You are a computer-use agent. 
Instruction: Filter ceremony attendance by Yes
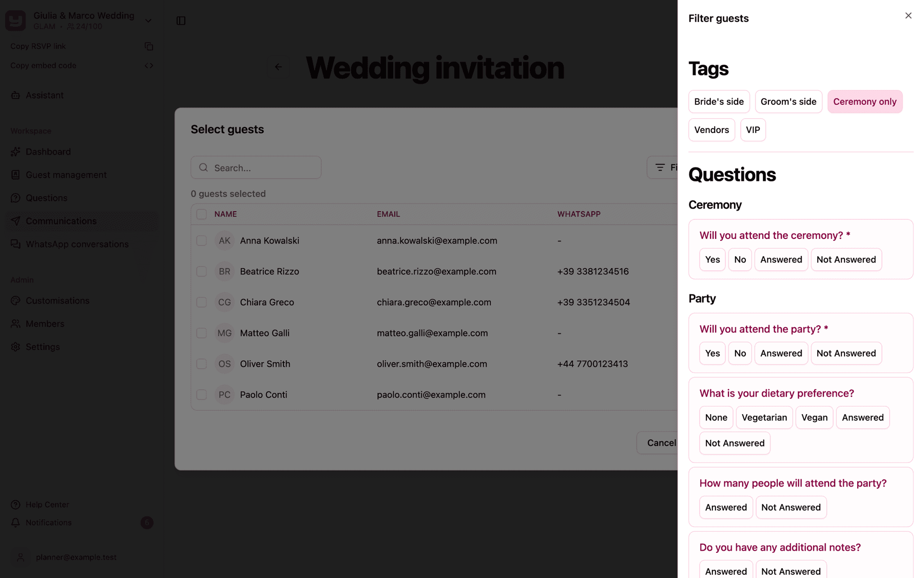(x=712, y=259)
